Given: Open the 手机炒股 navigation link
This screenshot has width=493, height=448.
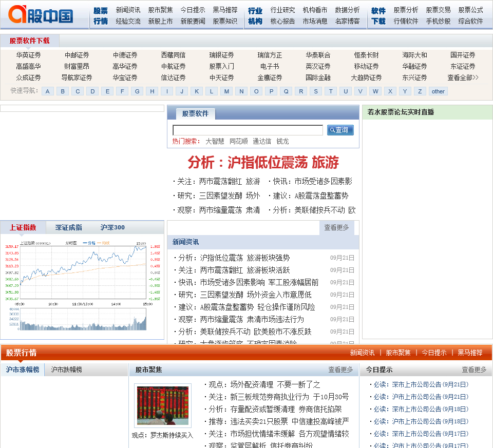Looking at the screenshot, I should pos(438,22).
